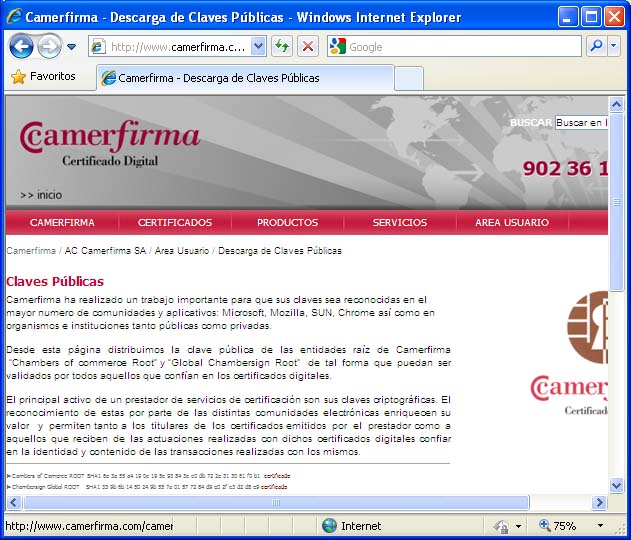Download the Chambers of Commerce ROOT certificado
The height and width of the screenshot is (540, 631).
pos(277,476)
